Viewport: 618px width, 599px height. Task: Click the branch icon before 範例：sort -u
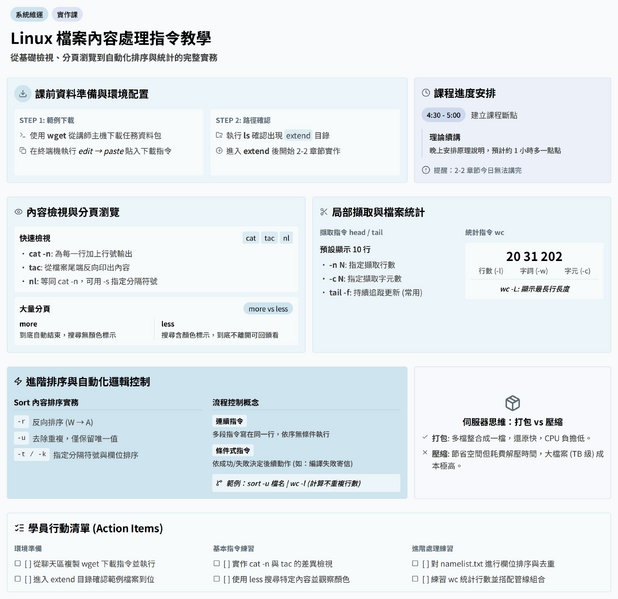(x=219, y=483)
